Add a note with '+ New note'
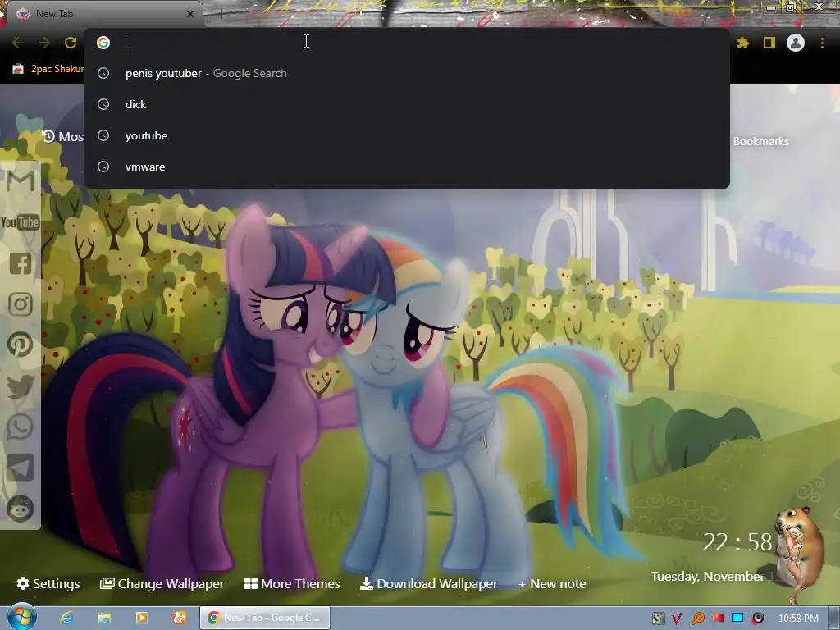This screenshot has height=630, width=840. pyautogui.click(x=552, y=583)
